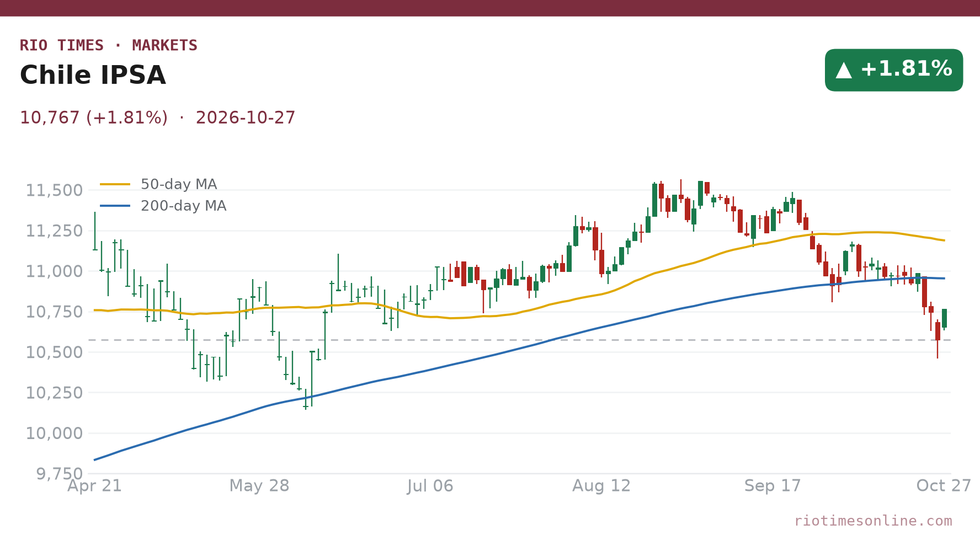Click the 10,000 y-axis label
Screen dimensions: 980x551
[x=55, y=433]
